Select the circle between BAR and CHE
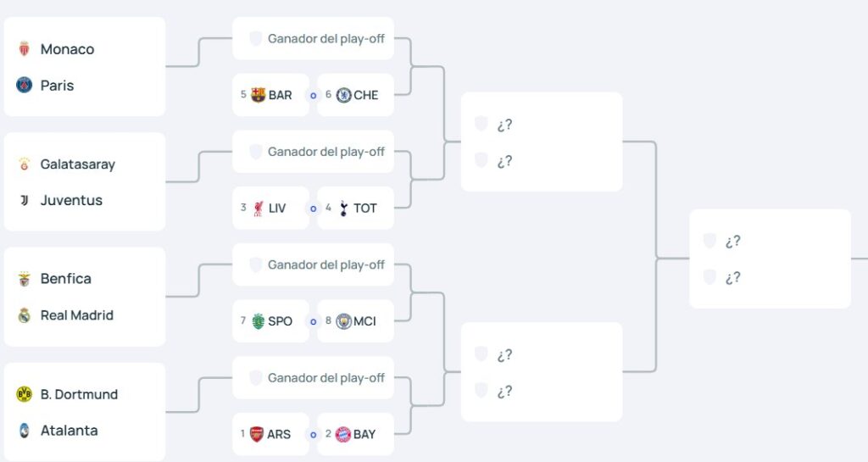This screenshot has width=868, height=462. click(313, 96)
